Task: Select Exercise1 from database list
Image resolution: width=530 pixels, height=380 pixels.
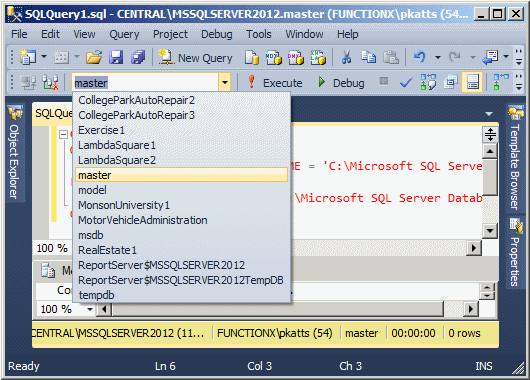Action: pyautogui.click(x=182, y=130)
